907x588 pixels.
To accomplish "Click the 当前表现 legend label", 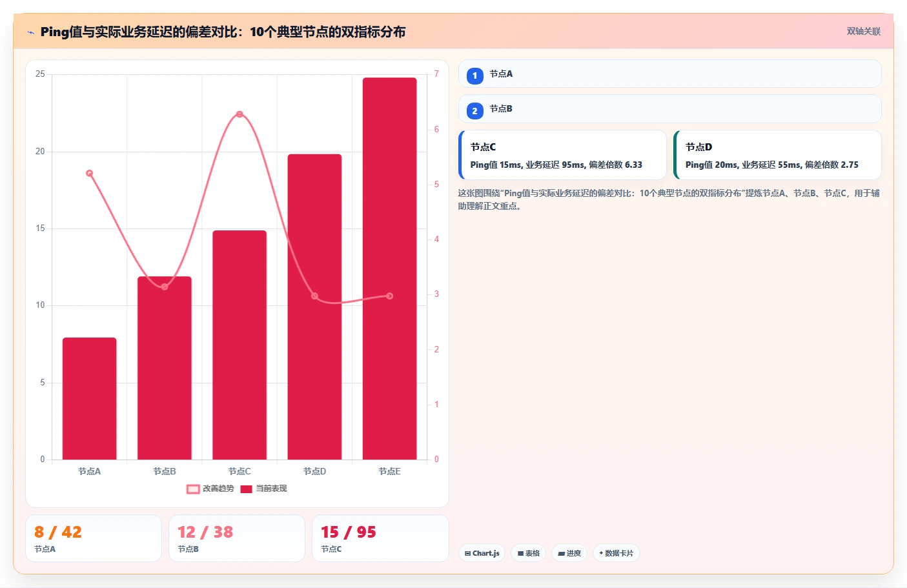I will [271, 489].
